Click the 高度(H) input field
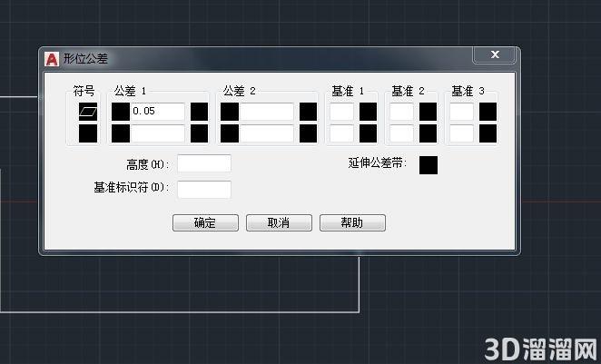The height and width of the screenshot is (364, 601). coord(204,163)
